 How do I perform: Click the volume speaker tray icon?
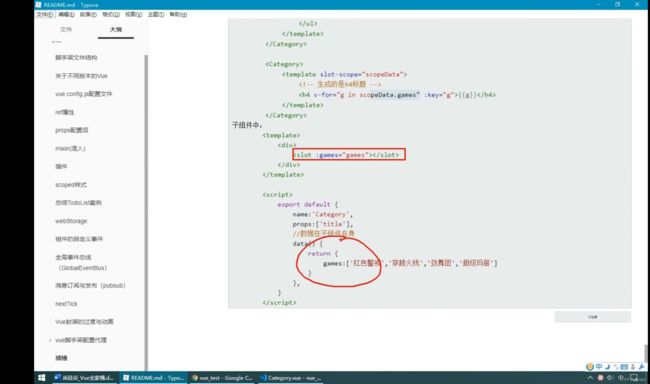pos(610,378)
